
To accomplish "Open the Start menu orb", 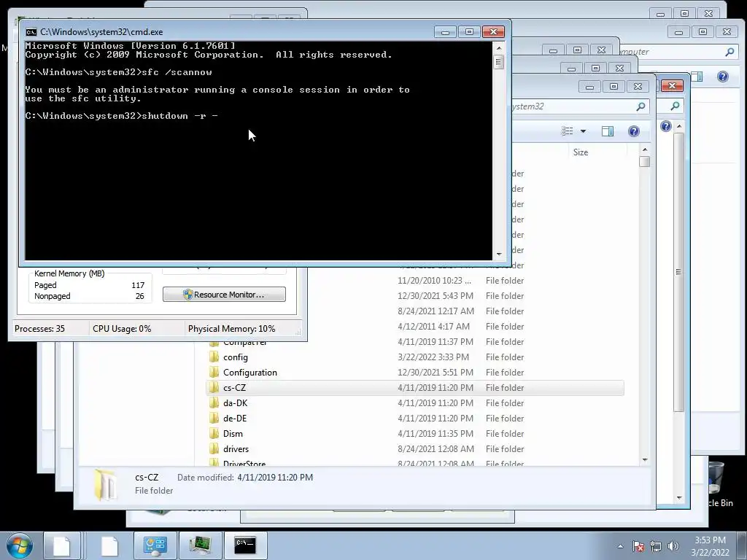I will [x=20, y=545].
